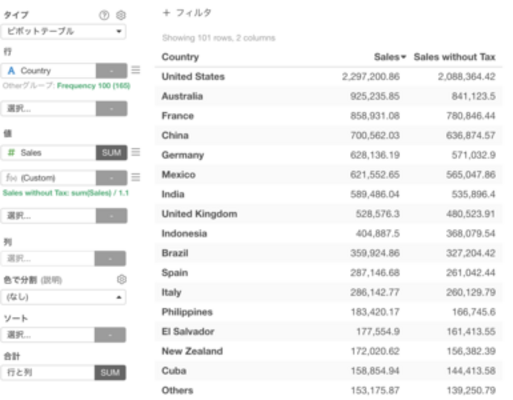Screen dimensions: 513x400
Task: Open the Country row hamburger menu
Action: point(136,70)
